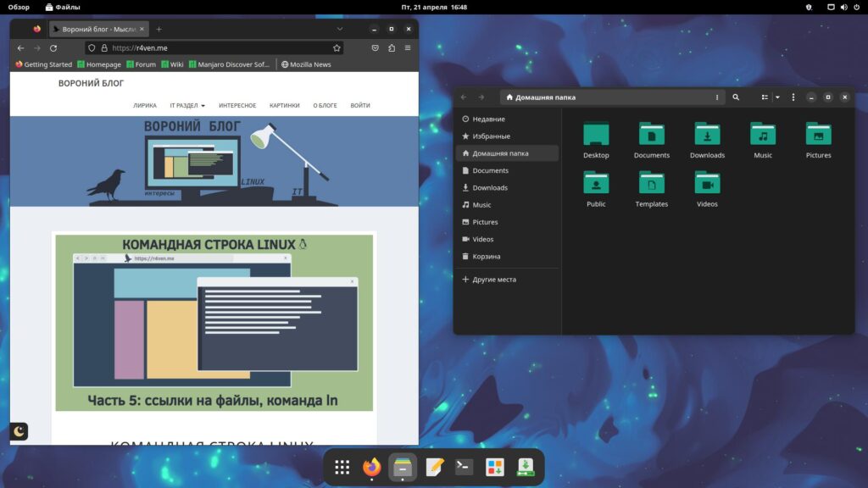Toggle dark mode moon button on the blog
868x488 pixels.
(19, 431)
